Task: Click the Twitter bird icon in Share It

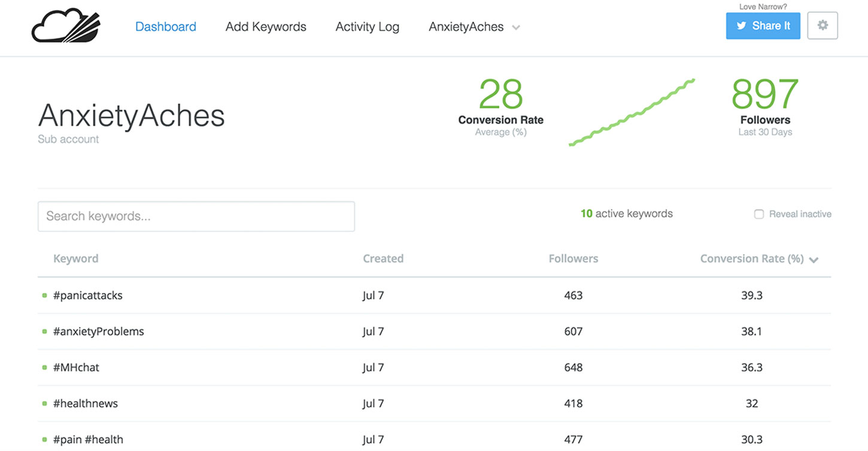Action: tap(741, 26)
